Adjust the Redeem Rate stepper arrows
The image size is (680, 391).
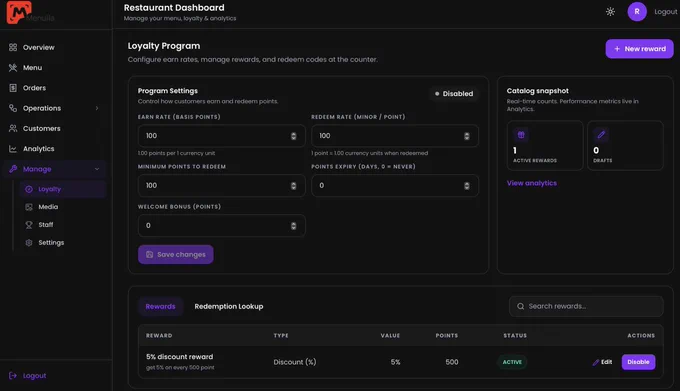tap(467, 136)
